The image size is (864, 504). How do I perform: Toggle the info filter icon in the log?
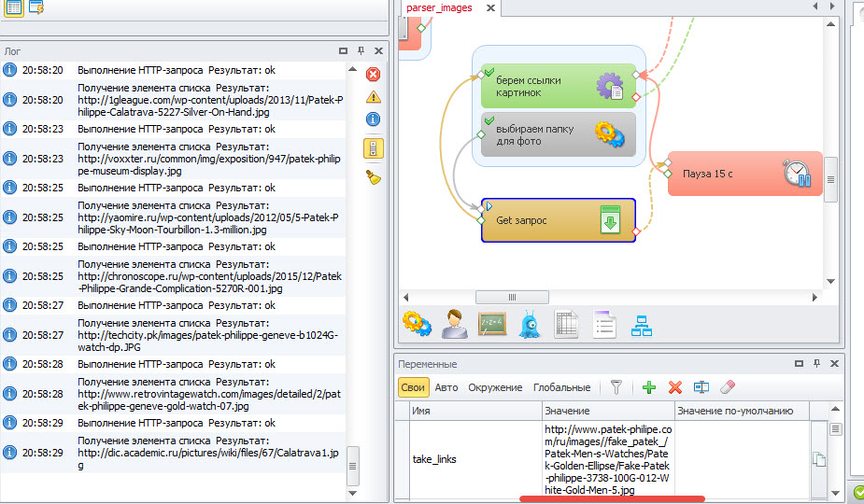[373, 119]
